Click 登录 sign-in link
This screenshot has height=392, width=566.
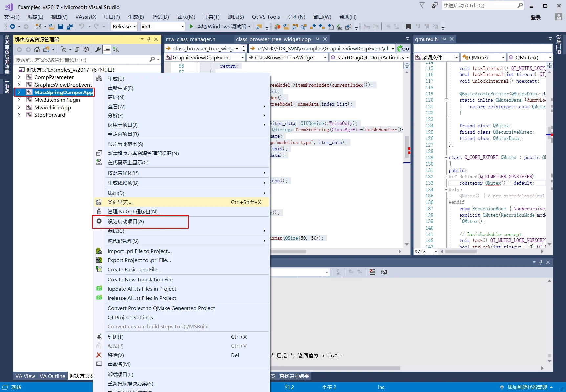pos(536,17)
